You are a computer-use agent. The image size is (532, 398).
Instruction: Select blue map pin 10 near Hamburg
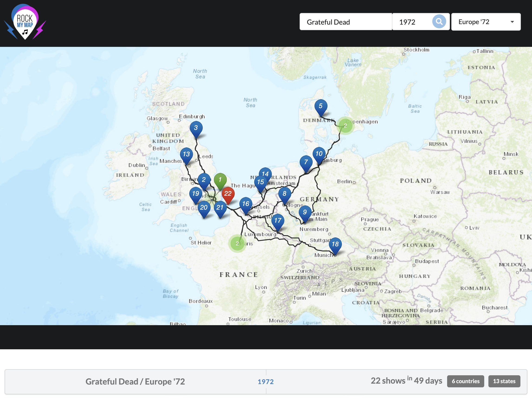[x=319, y=154]
